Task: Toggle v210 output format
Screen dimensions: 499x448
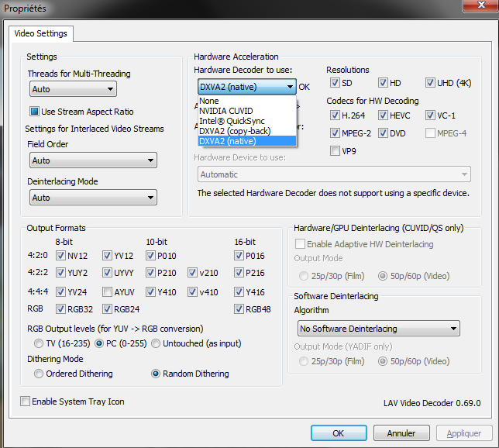Action: click(192, 273)
